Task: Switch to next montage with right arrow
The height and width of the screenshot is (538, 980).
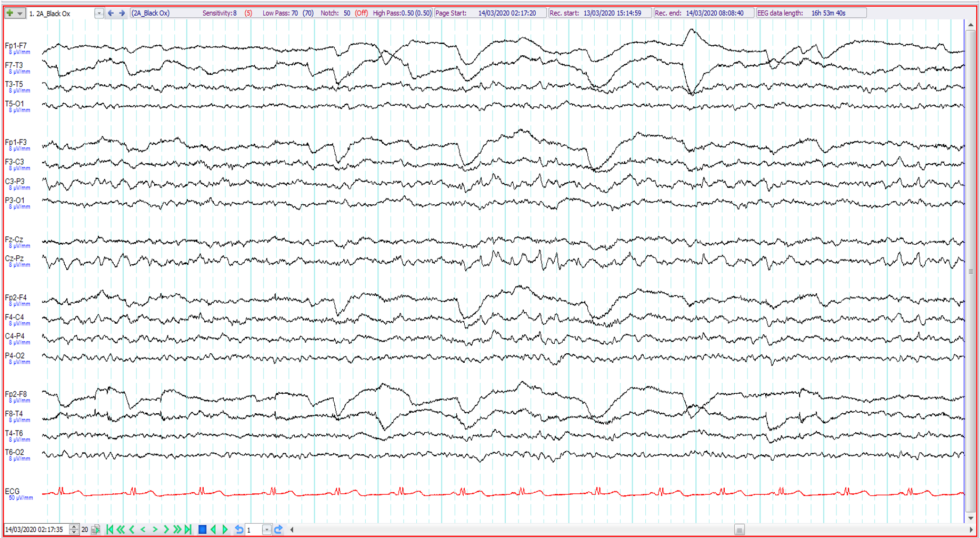Action: coord(122,13)
